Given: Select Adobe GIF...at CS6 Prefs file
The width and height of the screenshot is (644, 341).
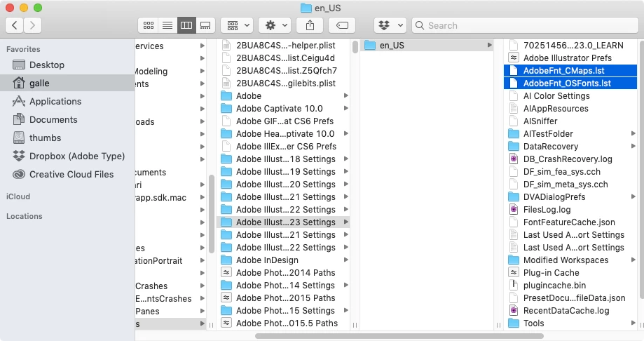Looking at the screenshot, I should pos(283,121).
